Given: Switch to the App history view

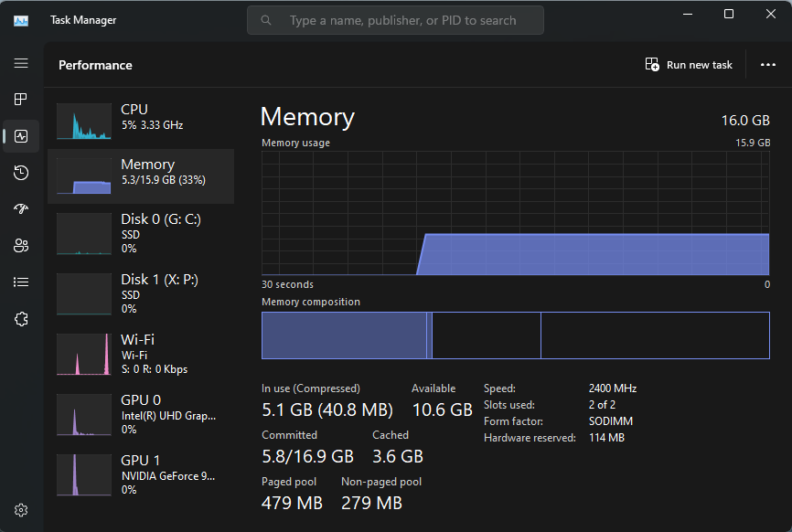Looking at the screenshot, I should click(21, 173).
